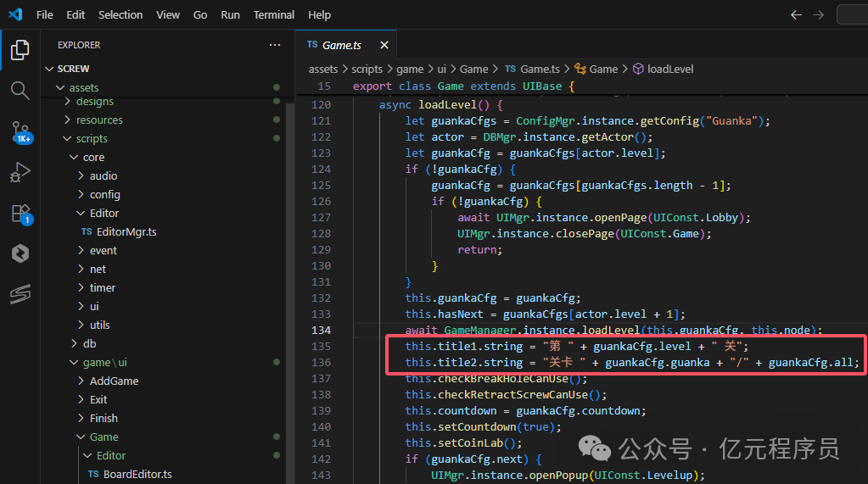Open the Explorer view in activity bar
Screen dimensions: 868x484
(20, 50)
